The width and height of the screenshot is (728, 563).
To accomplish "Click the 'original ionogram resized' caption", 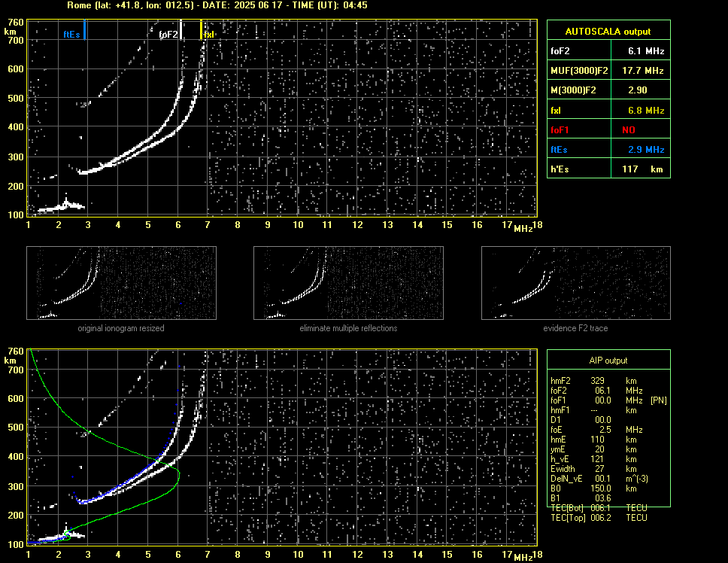I will tap(121, 328).
